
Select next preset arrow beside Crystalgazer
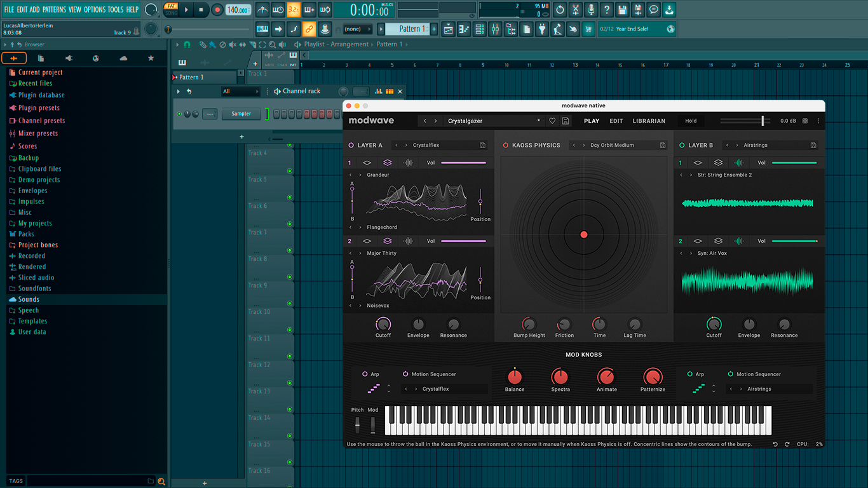click(435, 121)
